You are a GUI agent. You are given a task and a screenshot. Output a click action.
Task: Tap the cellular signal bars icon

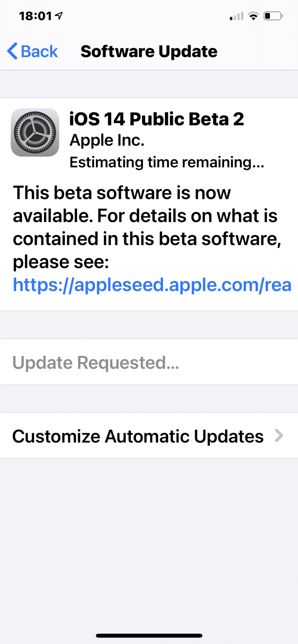click(237, 16)
